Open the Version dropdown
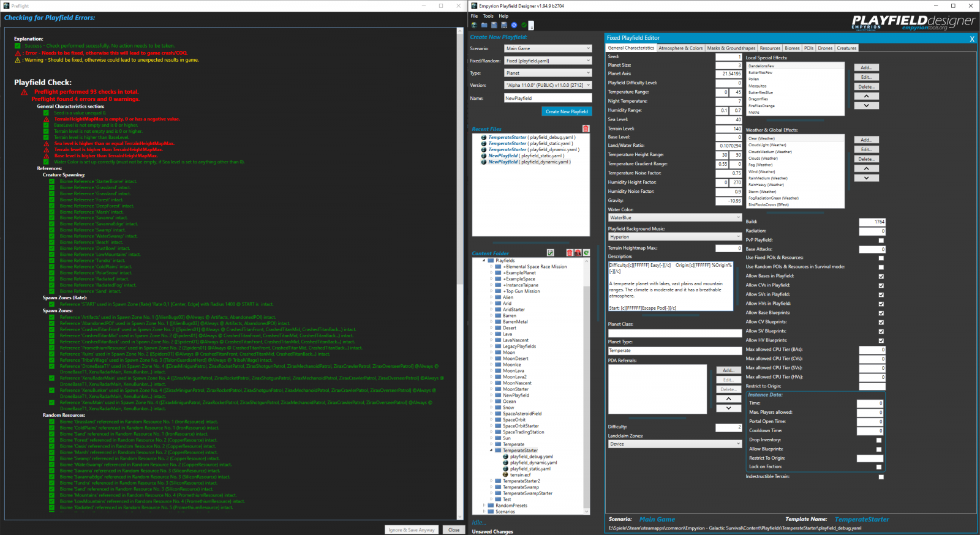Screen dimensions: 980x535 point(548,85)
